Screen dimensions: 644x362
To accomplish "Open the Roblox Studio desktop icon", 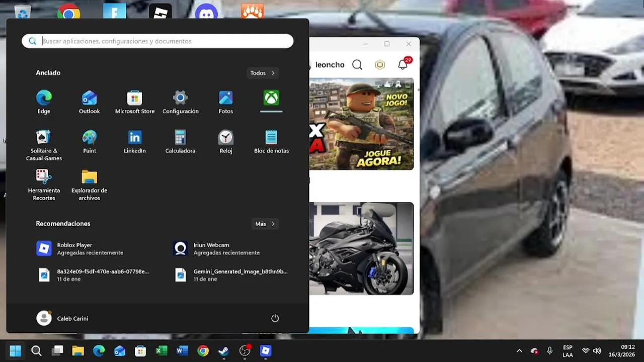I will 160,11.
